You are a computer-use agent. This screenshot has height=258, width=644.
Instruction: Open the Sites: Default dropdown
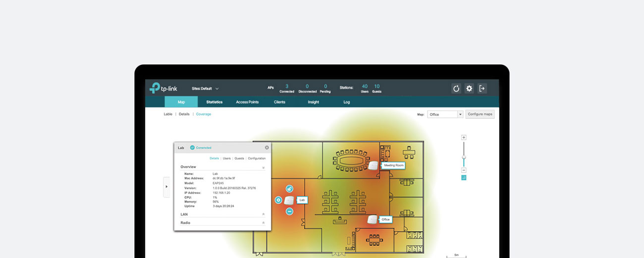[205, 89]
